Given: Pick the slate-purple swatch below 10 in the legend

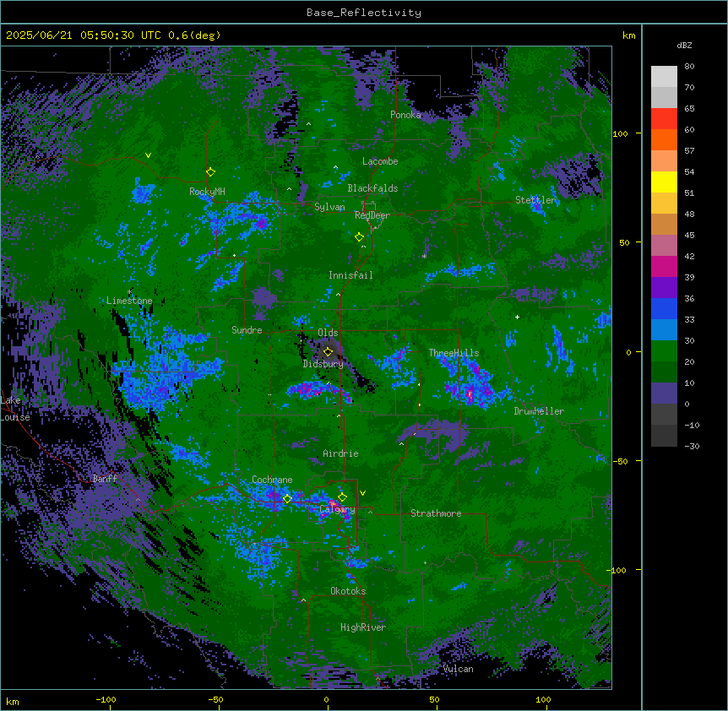Looking at the screenshot, I should (x=664, y=393).
